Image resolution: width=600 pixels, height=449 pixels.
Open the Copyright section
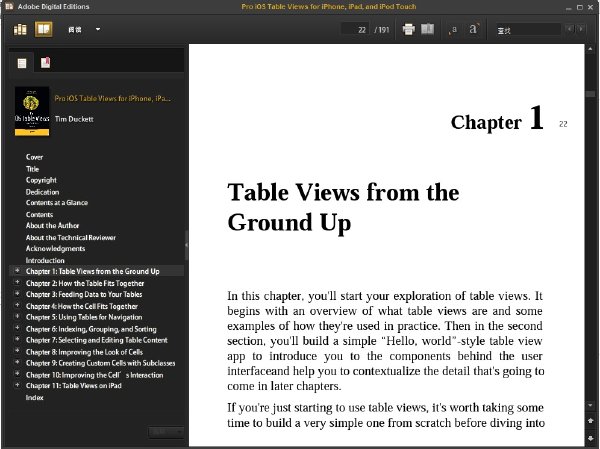[x=41, y=180]
